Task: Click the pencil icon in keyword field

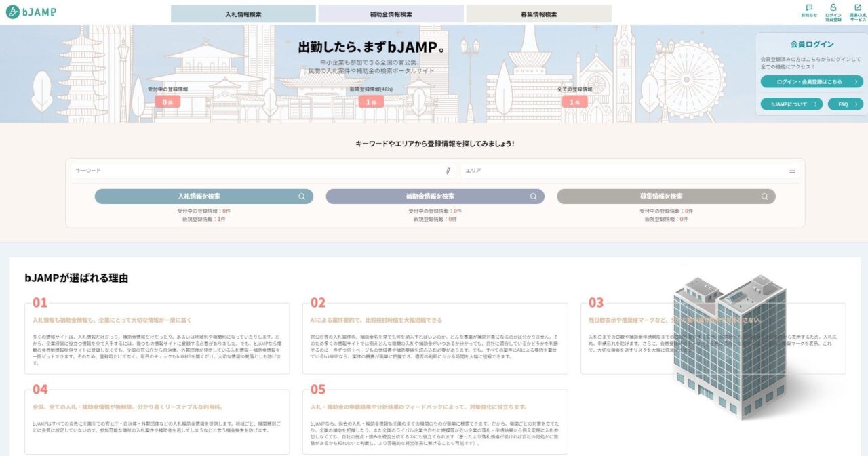Action: tap(448, 171)
